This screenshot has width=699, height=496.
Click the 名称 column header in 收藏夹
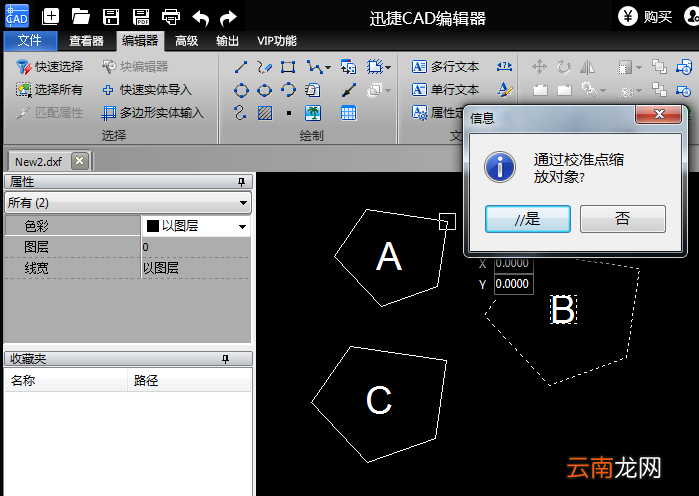(66, 380)
